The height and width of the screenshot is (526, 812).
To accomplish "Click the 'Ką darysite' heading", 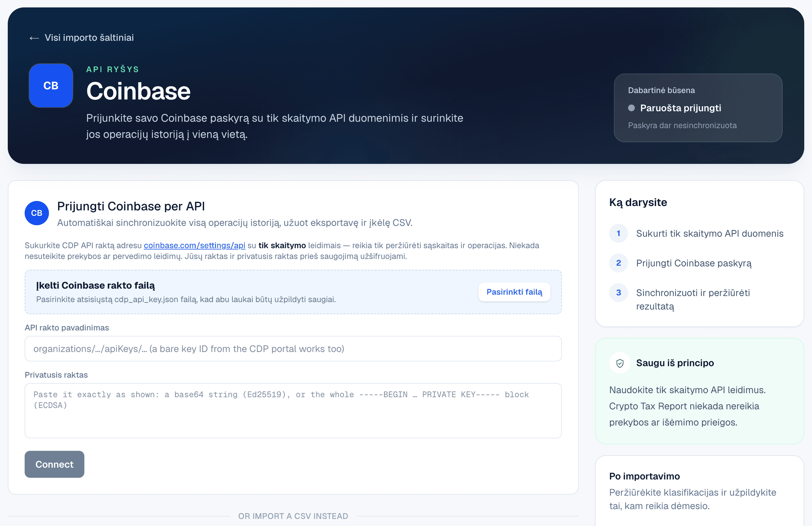I will click(x=638, y=202).
